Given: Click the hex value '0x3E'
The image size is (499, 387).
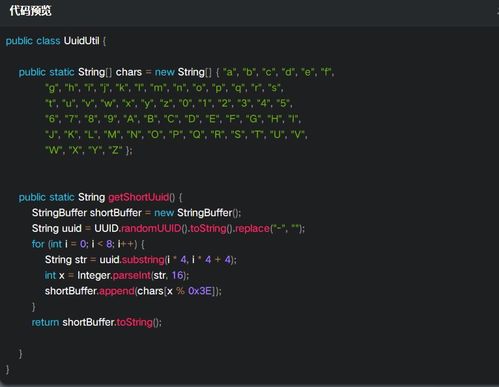Looking at the screenshot, I should pyautogui.click(x=200, y=291).
